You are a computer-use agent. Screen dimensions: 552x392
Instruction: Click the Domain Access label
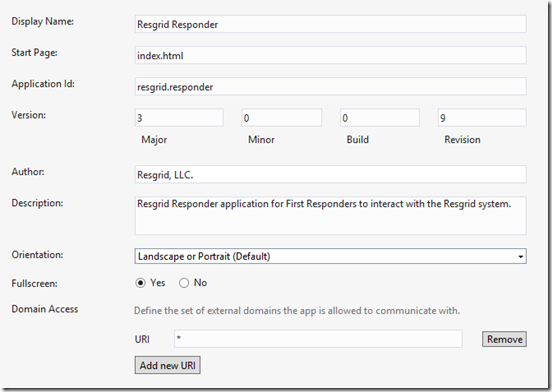(x=45, y=309)
